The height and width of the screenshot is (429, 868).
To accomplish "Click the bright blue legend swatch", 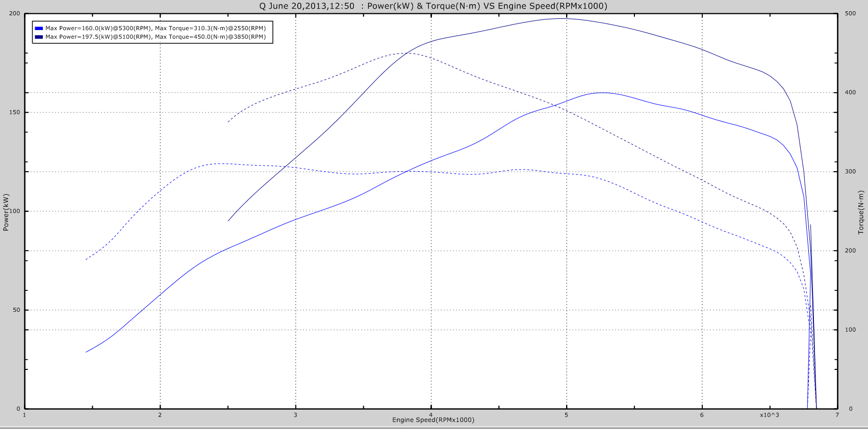I will tap(39, 29).
